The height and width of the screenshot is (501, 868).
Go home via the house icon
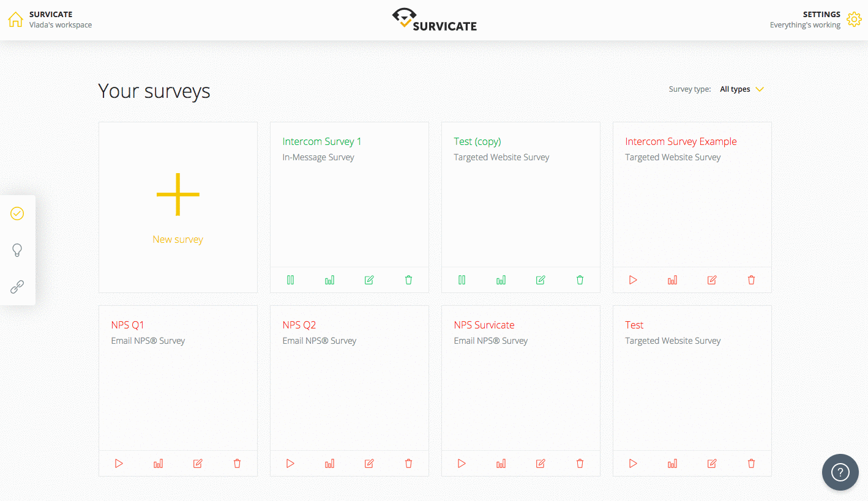point(15,20)
